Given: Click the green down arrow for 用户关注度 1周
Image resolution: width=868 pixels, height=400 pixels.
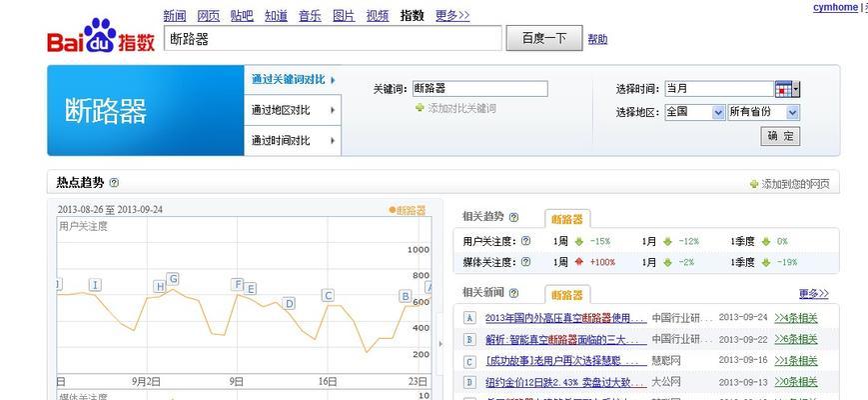Looking at the screenshot, I should (x=579, y=242).
